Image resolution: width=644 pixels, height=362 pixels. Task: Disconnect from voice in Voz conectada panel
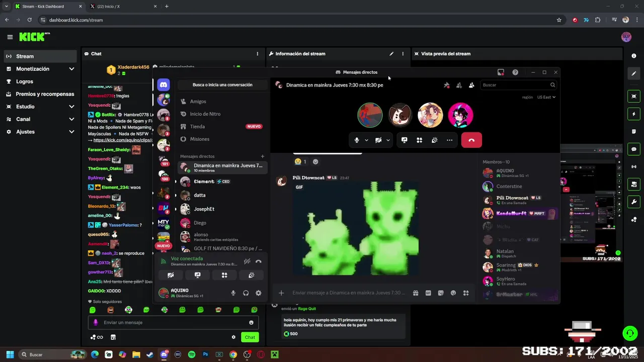(x=259, y=261)
